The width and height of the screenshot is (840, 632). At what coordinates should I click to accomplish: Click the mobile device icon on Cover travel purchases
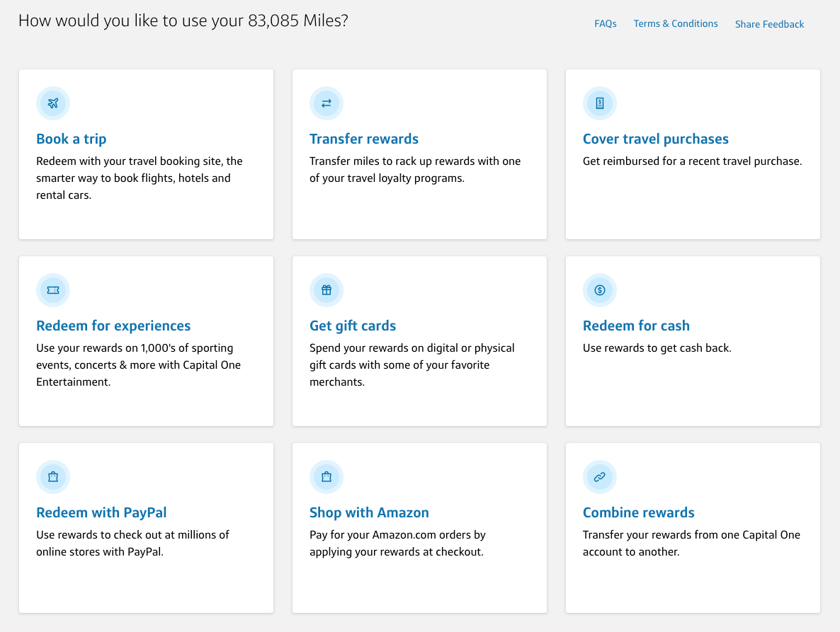pos(600,103)
